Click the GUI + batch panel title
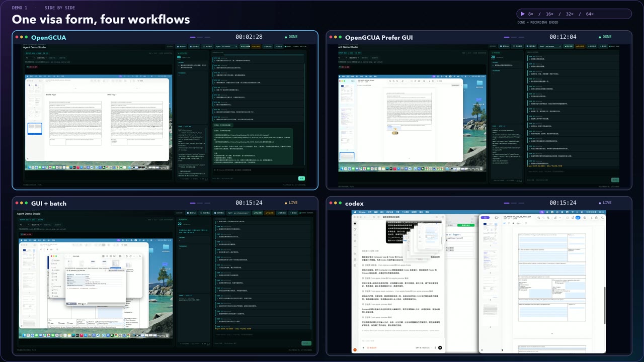644x362 pixels. point(49,203)
